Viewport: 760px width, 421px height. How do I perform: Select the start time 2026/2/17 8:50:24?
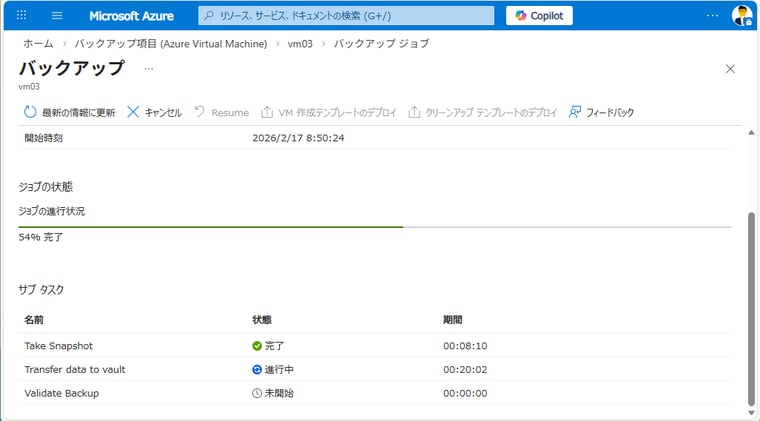pos(298,138)
